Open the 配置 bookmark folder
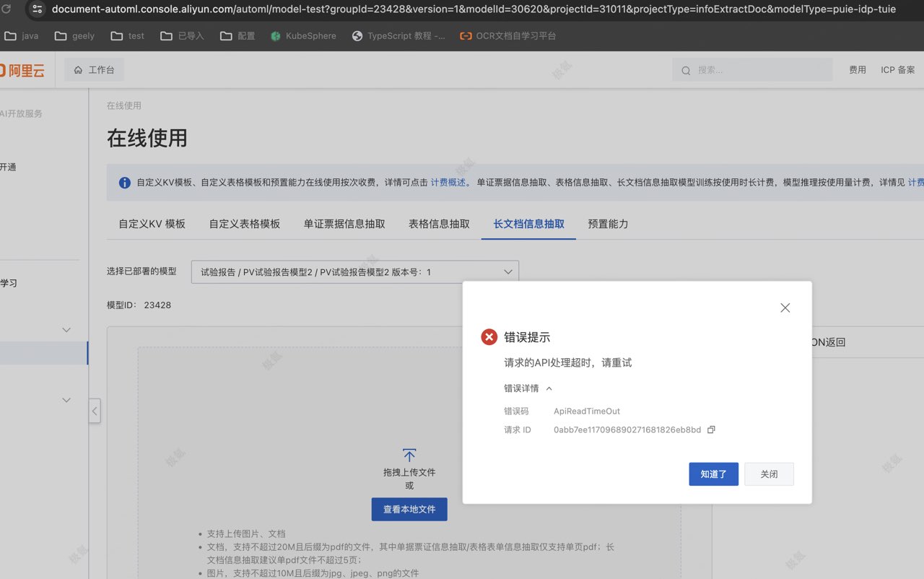Image resolution: width=924 pixels, height=579 pixels. [x=237, y=35]
